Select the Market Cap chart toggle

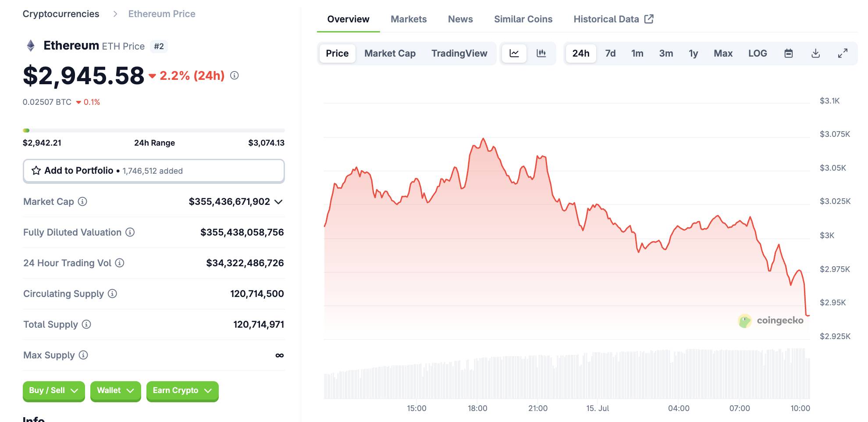pos(390,54)
